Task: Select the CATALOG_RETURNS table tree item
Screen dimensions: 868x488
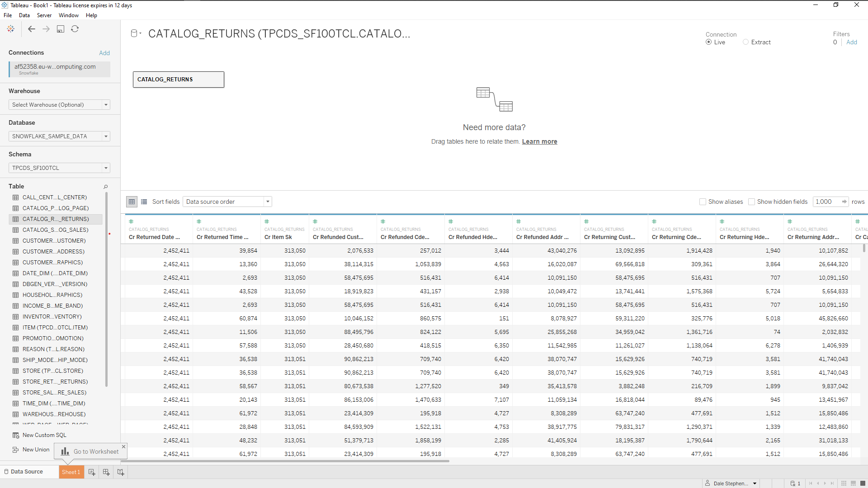Action: pos(56,219)
